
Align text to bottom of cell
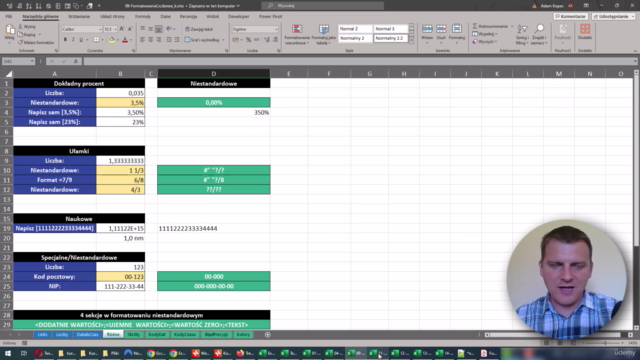158,29
